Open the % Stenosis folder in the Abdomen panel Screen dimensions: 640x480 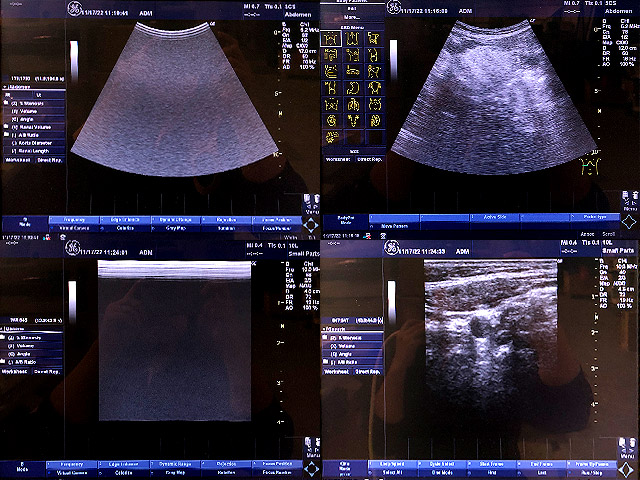[x=6, y=103]
